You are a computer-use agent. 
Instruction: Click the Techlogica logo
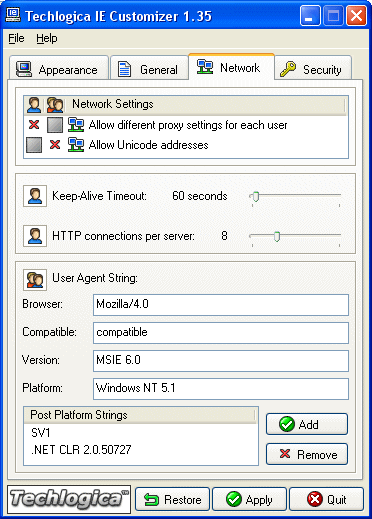click(x=69, y=499)
